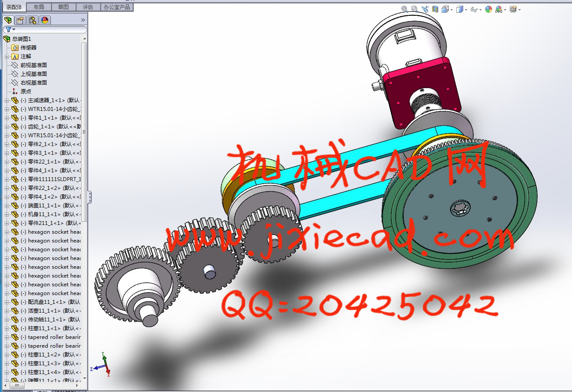Open the PropertyManager panel tab
The image size is (572, 392).
pos(20,20)
